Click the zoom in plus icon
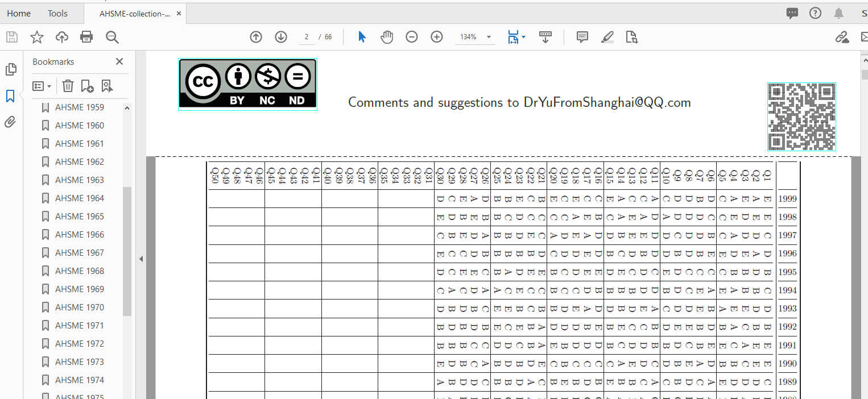 point(437,37)
